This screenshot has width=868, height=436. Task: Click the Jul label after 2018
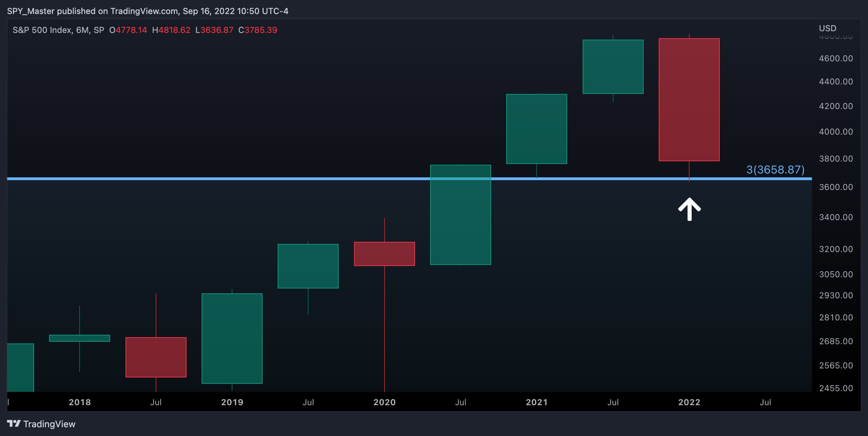point(156,402)
